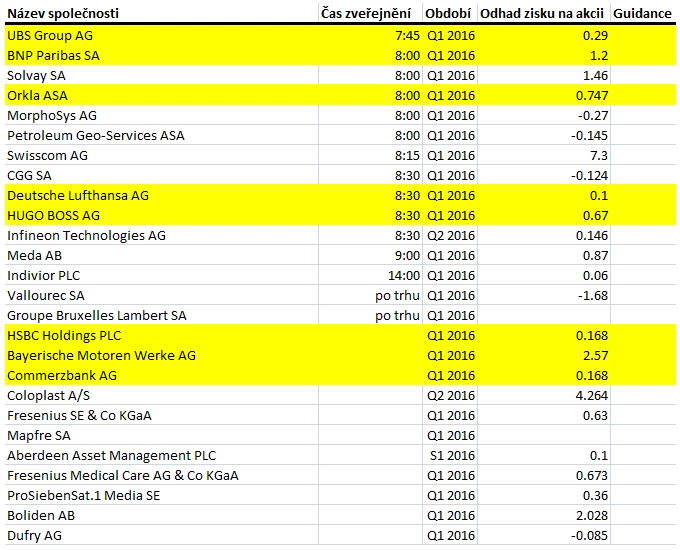Select the Dufry AG cell
The image size is (680, 550).
[35, 535]
